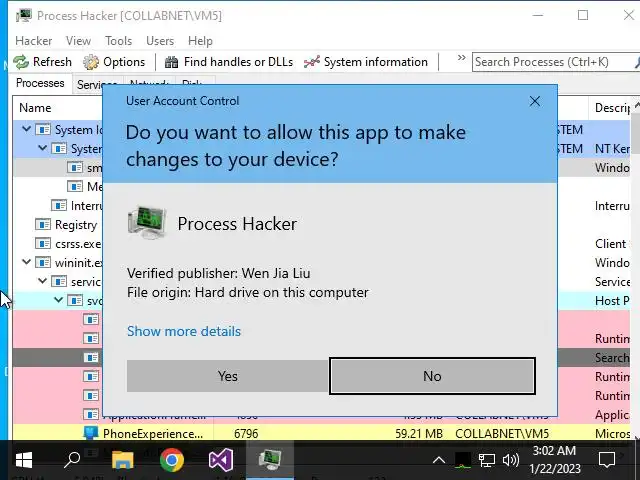
Task: Select the csrss.exe process icon
Action: coord(43,244)
